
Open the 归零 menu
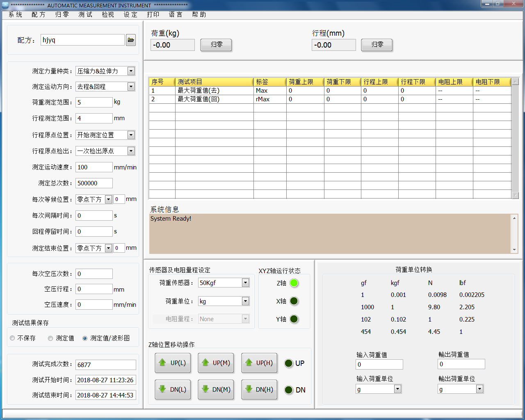tap(62, 14)
